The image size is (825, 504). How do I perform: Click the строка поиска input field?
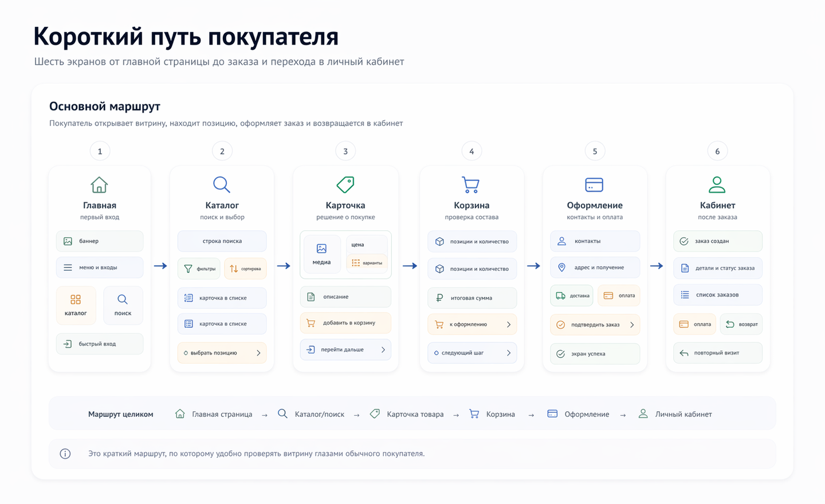click(x=222, y=241)
